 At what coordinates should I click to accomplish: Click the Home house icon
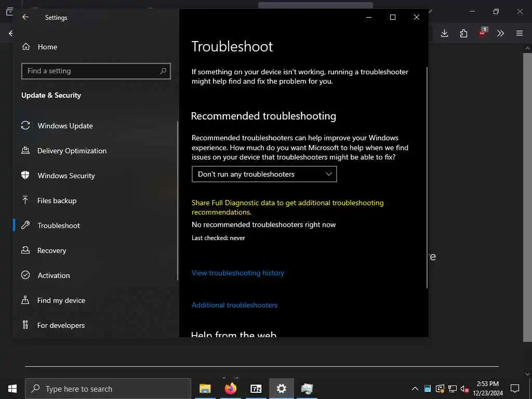pyautogui.click(x=26, y=46)
